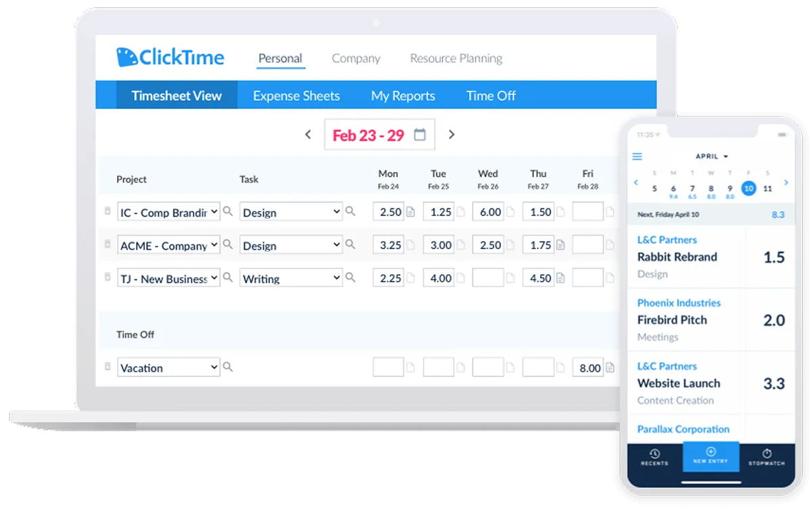Open the TJ - New Business project dropdown
812x507 pixels.
[x=168, y=278]
